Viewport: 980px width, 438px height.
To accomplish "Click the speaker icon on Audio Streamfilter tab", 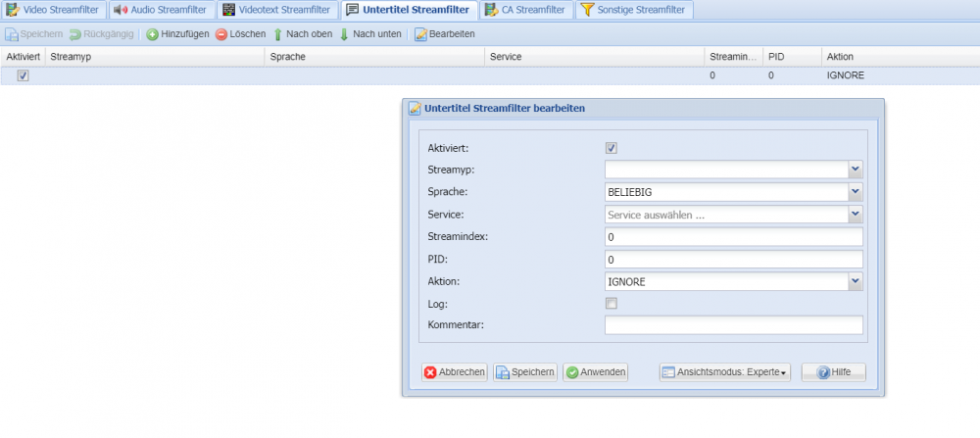I will click(120, 10).
